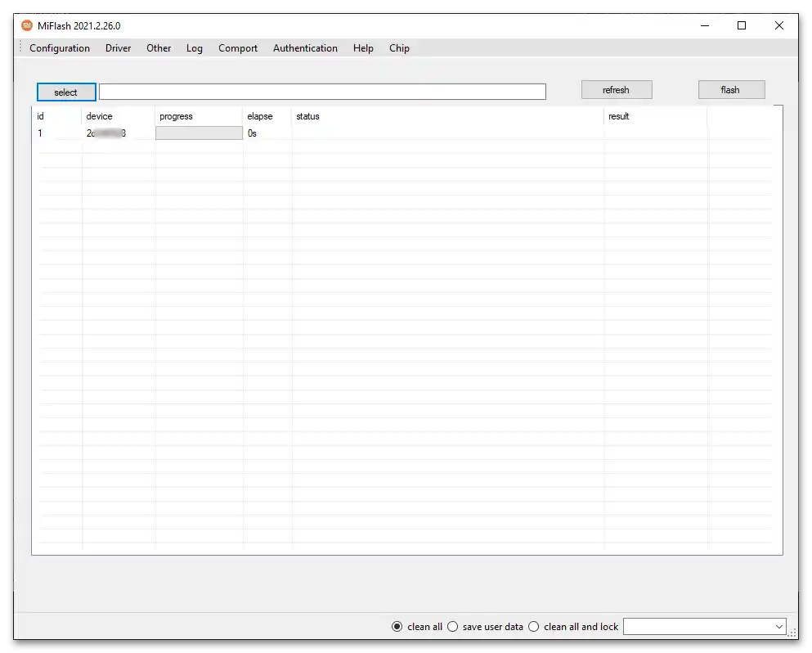Focus the firmware path input field
The image size is (812, 653).
322,92
